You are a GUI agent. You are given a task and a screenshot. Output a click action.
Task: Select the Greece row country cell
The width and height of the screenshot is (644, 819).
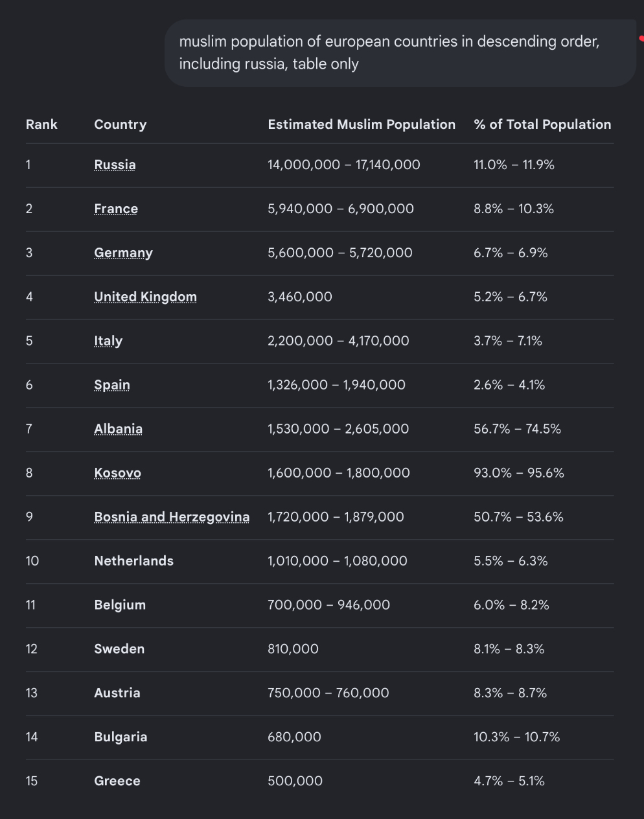tap(117, 781)
